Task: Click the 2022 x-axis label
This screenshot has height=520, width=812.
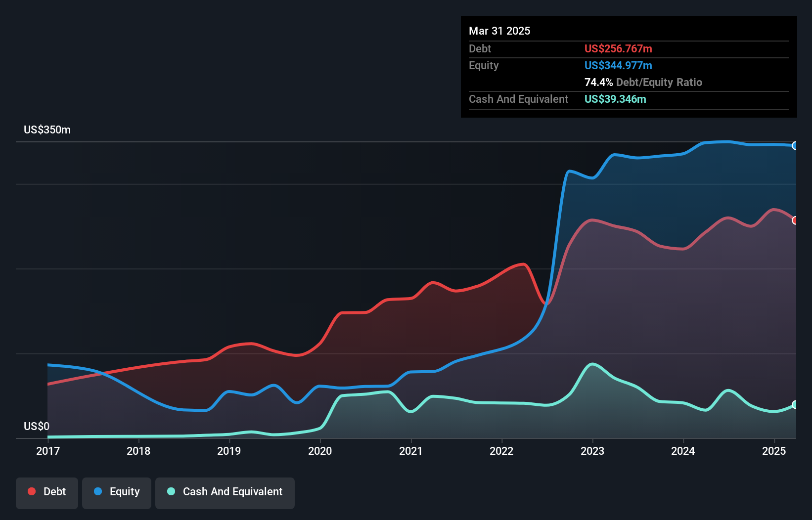Action: [x=501, y=451]
